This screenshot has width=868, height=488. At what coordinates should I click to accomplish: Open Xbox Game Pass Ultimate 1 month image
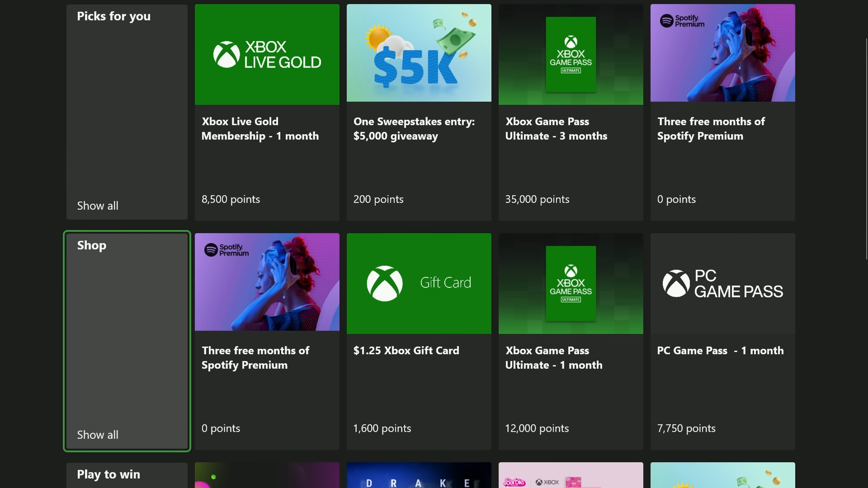click(571, 283)
